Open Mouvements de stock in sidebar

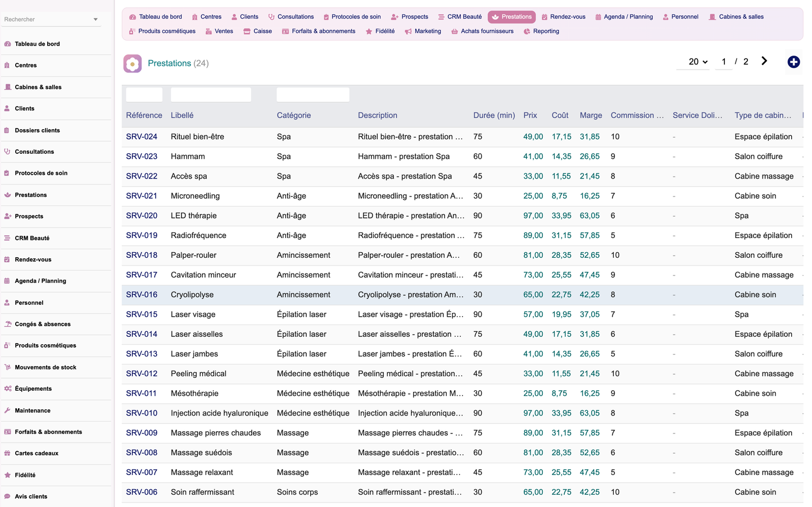click(x=46, y=367)
